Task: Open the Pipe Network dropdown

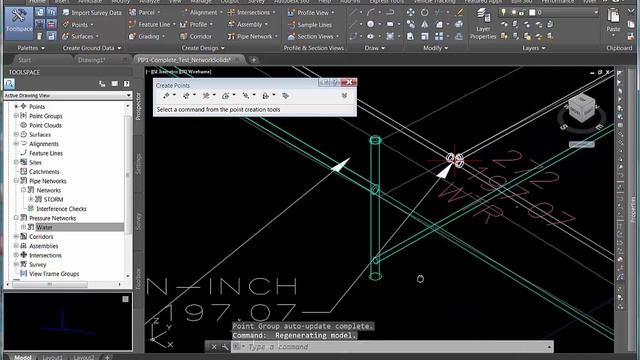Action: coord(252,36)
